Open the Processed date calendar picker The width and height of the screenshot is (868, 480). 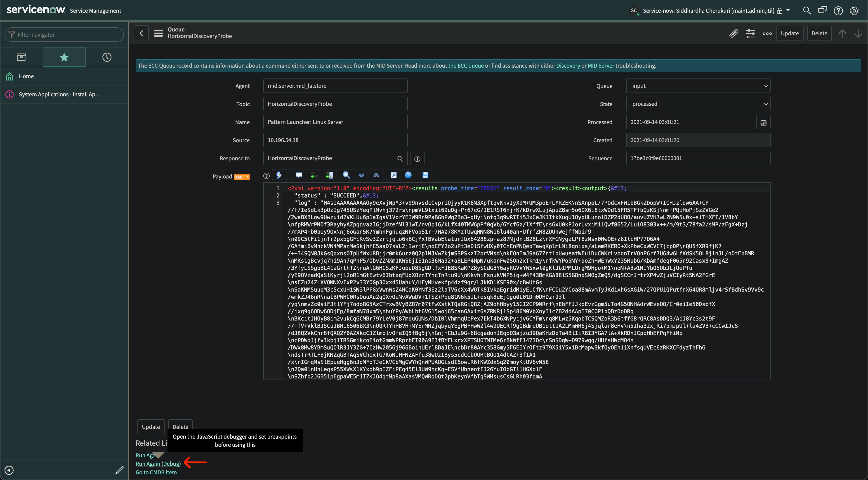point(763,122)
